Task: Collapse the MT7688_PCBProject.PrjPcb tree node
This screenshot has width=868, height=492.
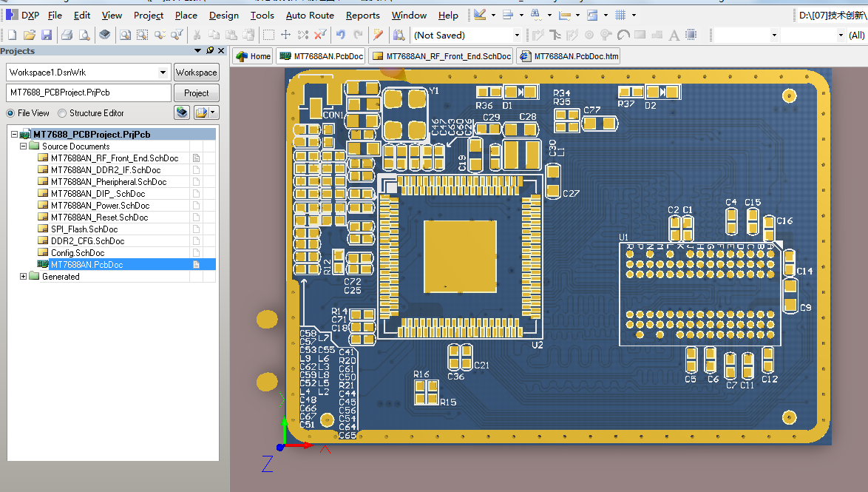Action: [x=15, y=134]
